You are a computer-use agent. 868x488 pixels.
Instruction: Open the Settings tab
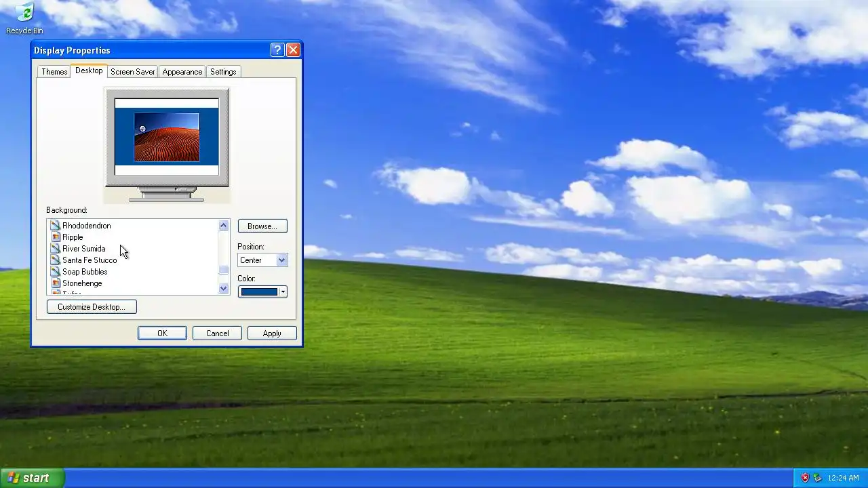point(223,72)
